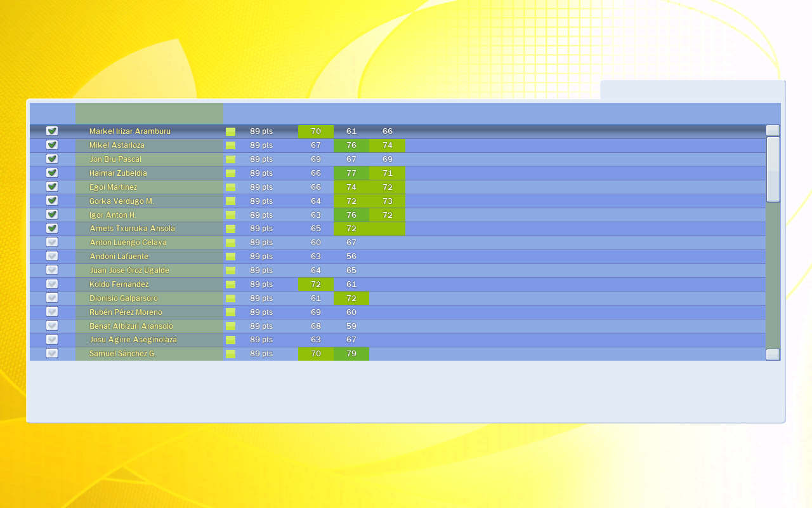This screenshot has height=508, width=812.
Task: Select rider Juan Jose Oroz Ugalde by name
Action: point(129,271)
